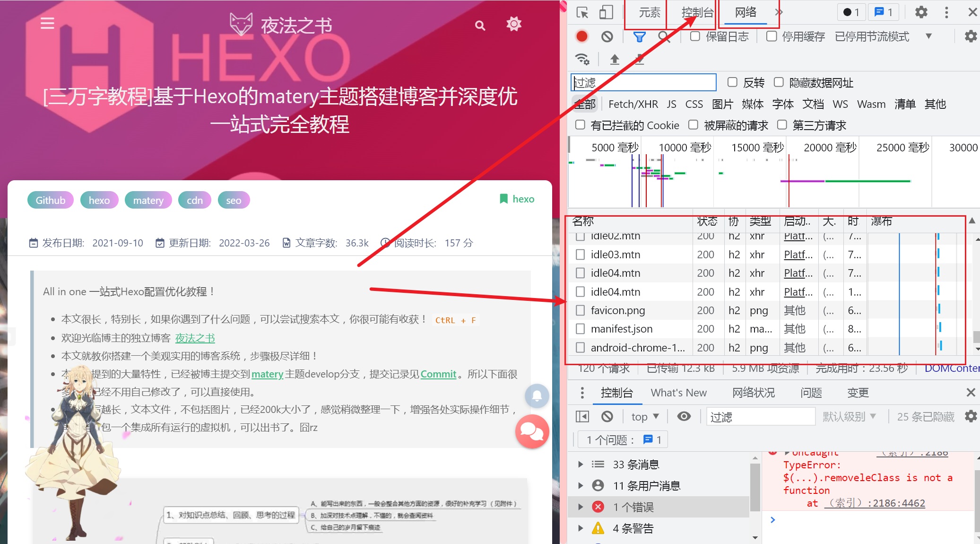This screenshot has height=544, width=980.
Task: Open the 'top' frame context dropdown
Action: 645,416
